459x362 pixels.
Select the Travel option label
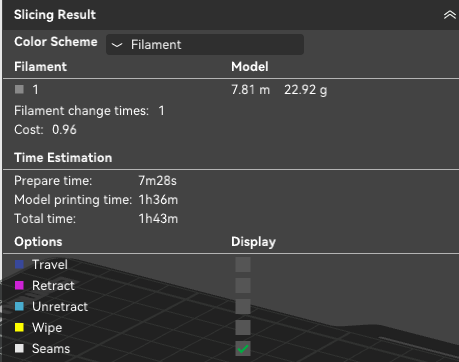click(x=50, y=265)
